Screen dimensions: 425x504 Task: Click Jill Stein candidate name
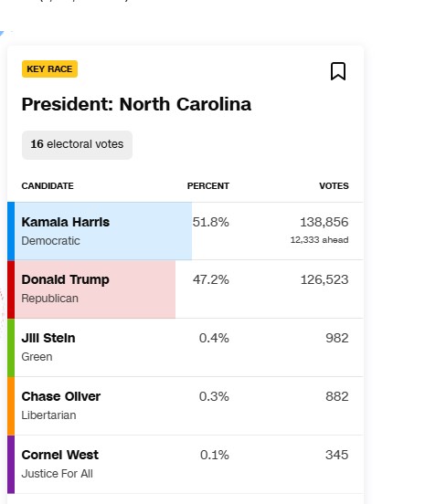click(x=48, y=338)
